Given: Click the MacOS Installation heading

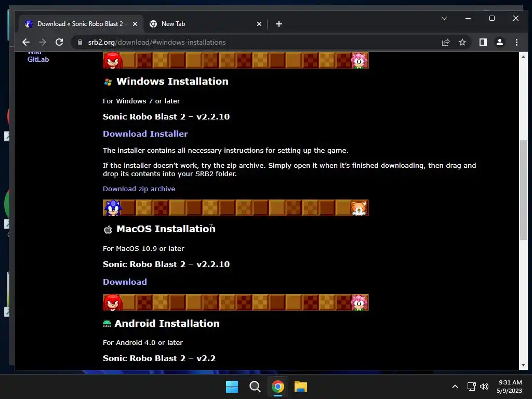Looking at the screenshot, I should 166,229.
